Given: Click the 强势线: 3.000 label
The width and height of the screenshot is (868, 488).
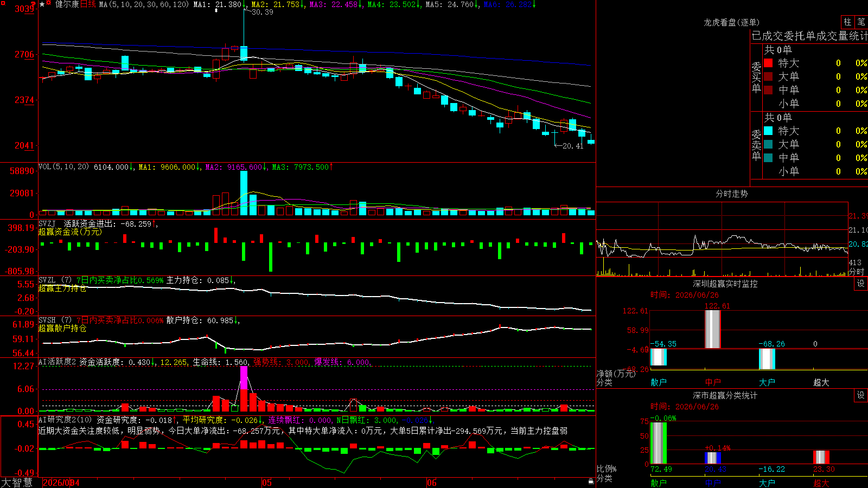Looking at the screenshot, I should point(281,362).
